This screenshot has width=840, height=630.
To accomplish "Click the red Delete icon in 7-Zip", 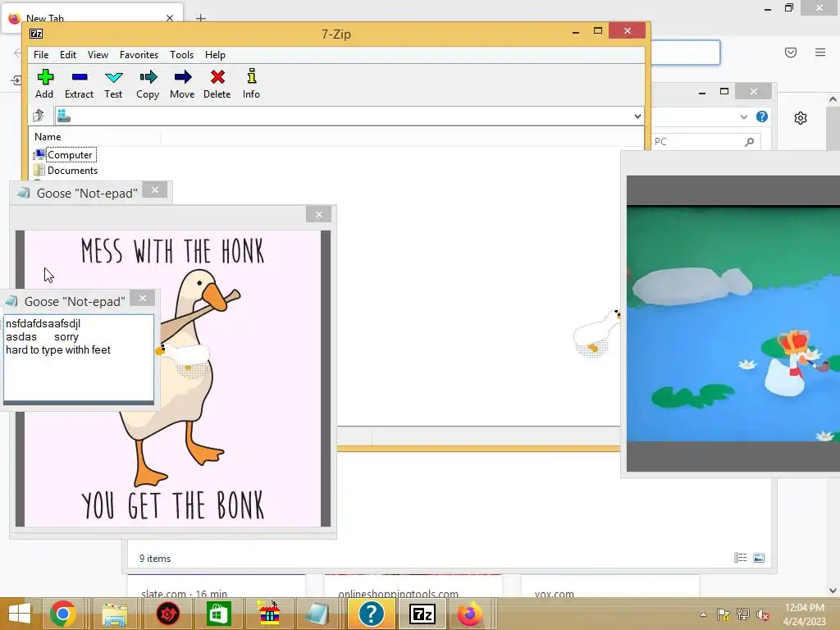I will coord(217,84).
